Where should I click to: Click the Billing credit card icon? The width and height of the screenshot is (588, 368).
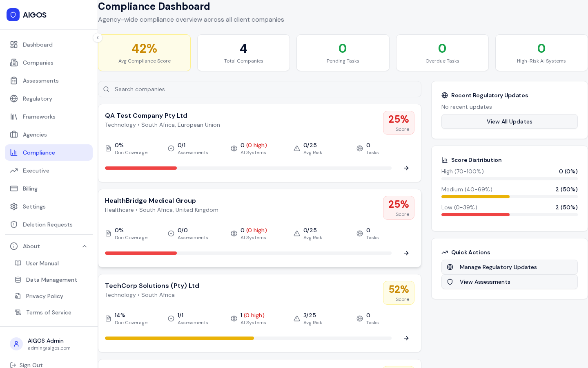pyautogui.click(x=14, y=188)
